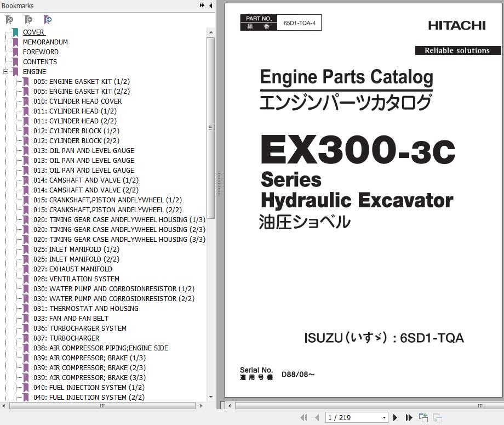Collapse the Bookmarks pane arrow
This screenshot has width=504, height=425.
pos(210,5)
